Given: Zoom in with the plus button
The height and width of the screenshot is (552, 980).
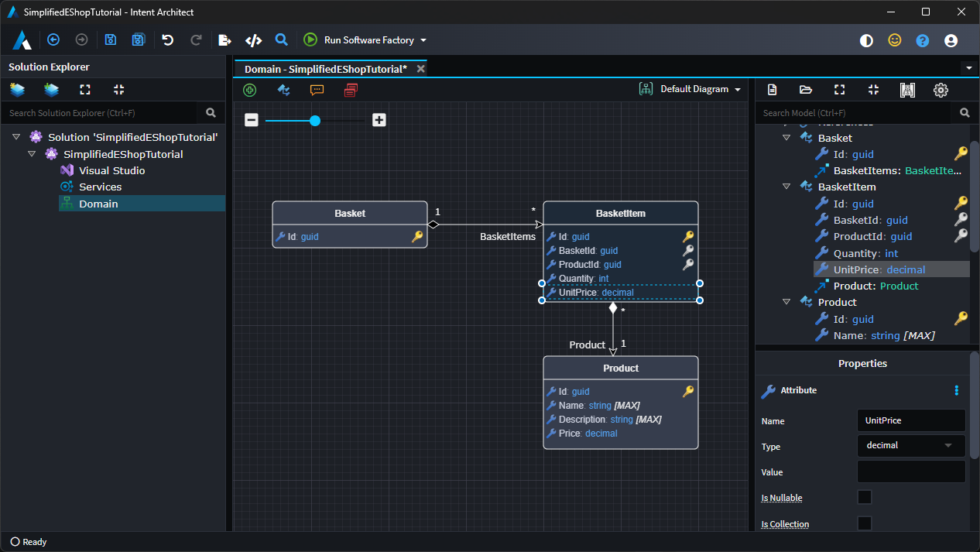Looking at the screenshot, I should click(x=379, y=120).
